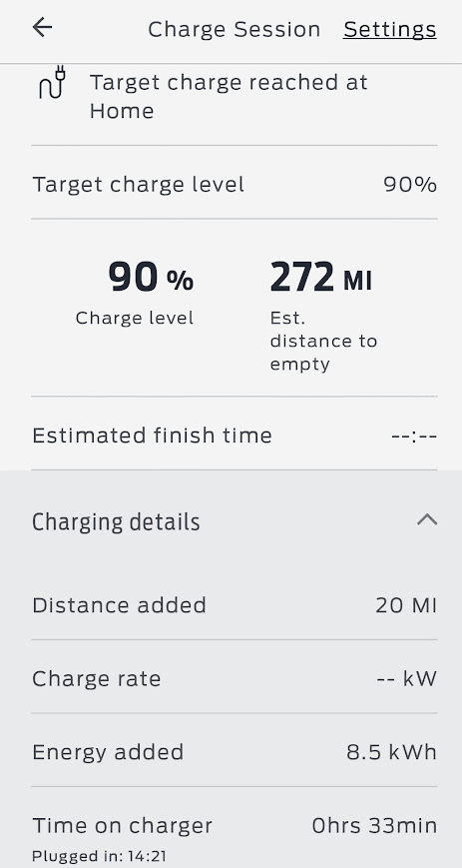
Task: Tap the Distance added row
Action: tap(234, 605)
